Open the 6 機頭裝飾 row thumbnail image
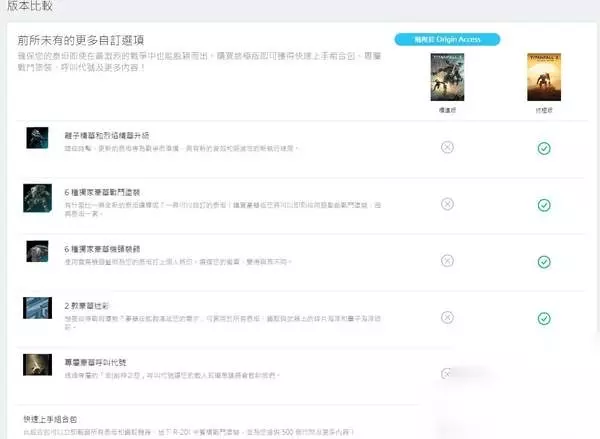 (37, 251)
